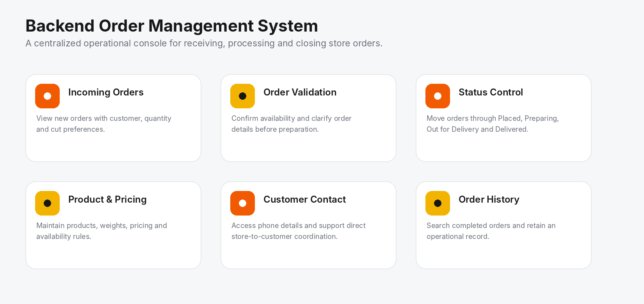
Task: Click description 'View new orders with customer, quantity'
Action: tap(104, 118)
